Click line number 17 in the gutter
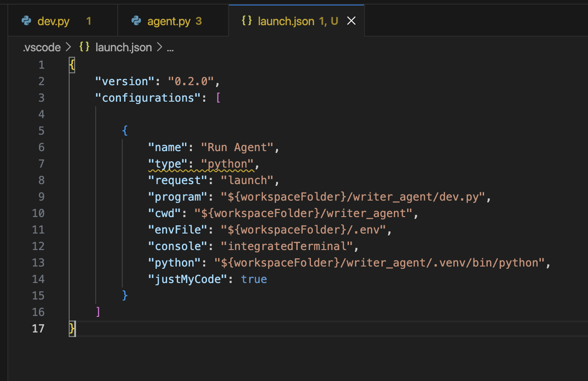The width and height of the screenshot is (588, 381). pyautogui.click(x=38, y=329)
